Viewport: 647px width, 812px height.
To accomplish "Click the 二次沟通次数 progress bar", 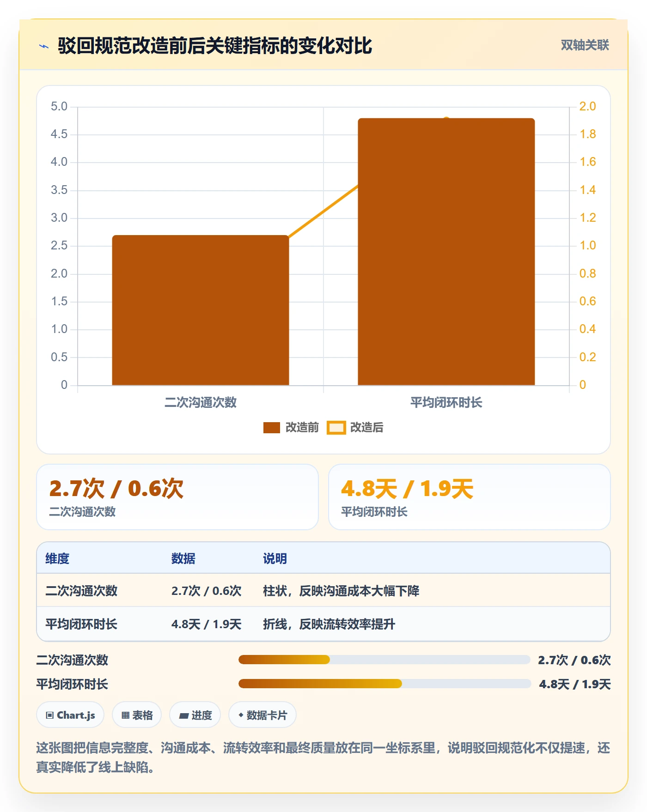I will 384,660.
